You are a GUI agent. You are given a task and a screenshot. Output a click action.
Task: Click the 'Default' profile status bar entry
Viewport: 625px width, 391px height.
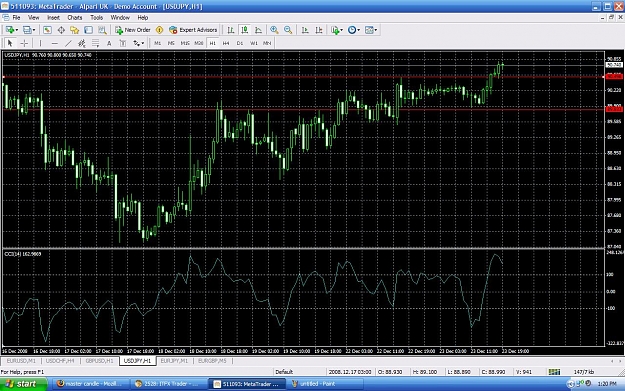[284, 372]
